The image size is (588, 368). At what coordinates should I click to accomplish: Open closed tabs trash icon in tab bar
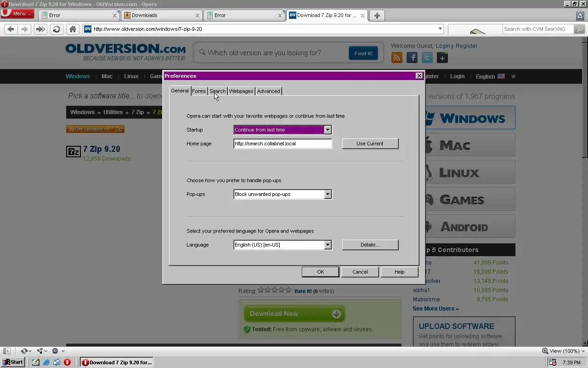pyautogui.click(x=580, y=15)
